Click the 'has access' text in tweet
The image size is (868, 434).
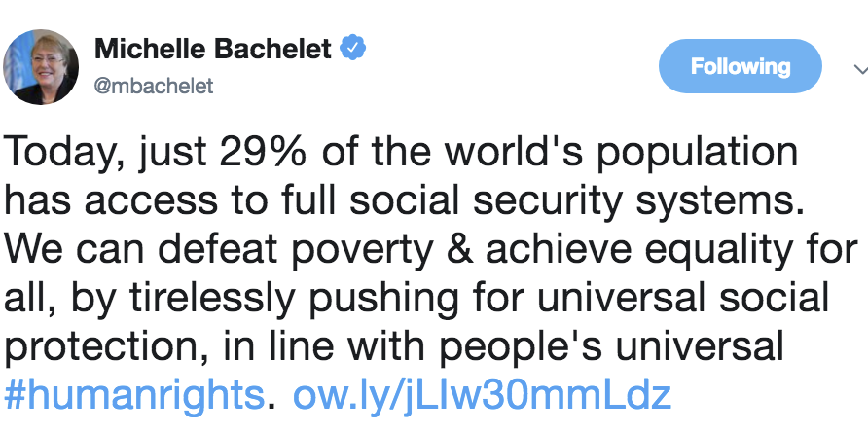pos(104,201)
